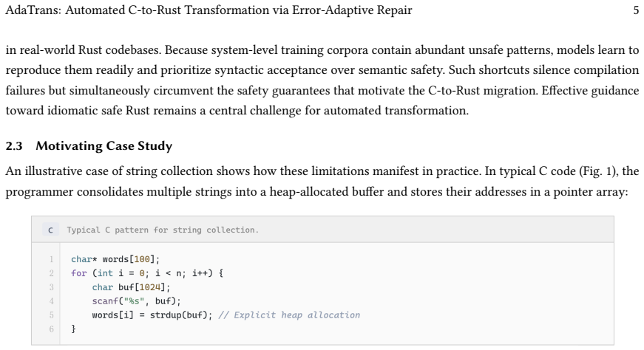Click the for keyword in the loop
Image resolution: width=644 pixels, height=350 pixels.
coord(79,273)
